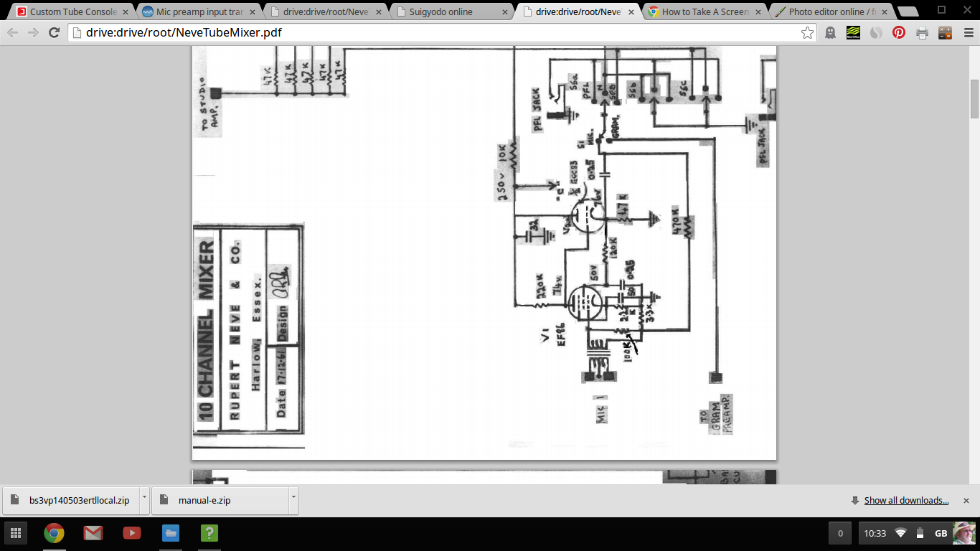Close the How to Take A Screen tab
The height and width of the screenshot is (551, 980).
[758, 12]
